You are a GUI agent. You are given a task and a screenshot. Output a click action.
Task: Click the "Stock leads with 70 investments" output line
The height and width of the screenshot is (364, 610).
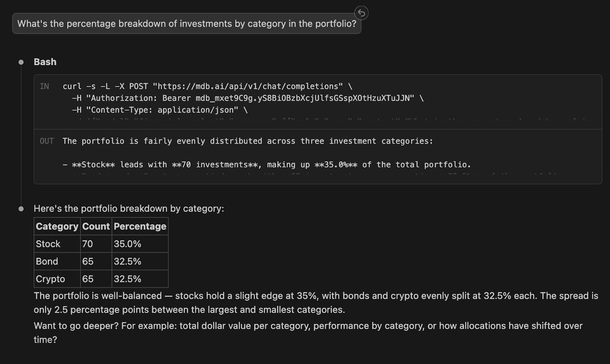[267, 165]
